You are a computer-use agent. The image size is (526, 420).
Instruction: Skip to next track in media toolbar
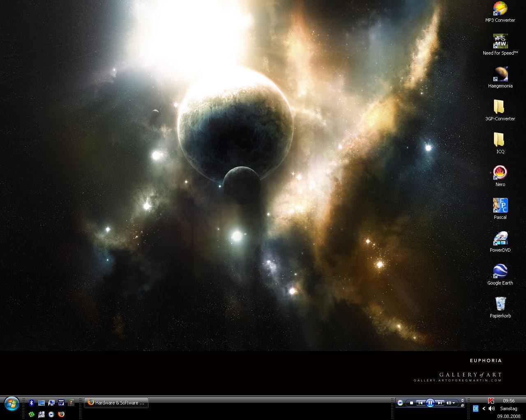click(x=439, y=403)
